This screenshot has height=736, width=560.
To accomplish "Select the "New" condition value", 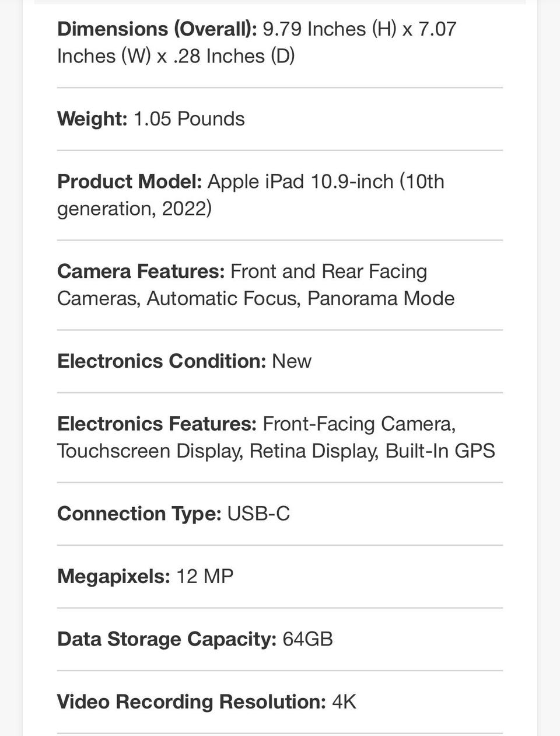I will tap(292, 361).
